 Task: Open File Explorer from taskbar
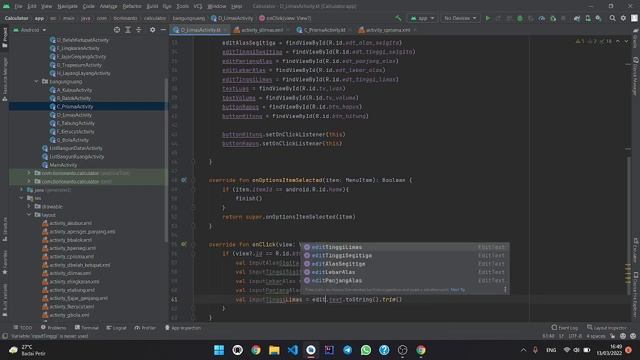[x=274, y=350]
